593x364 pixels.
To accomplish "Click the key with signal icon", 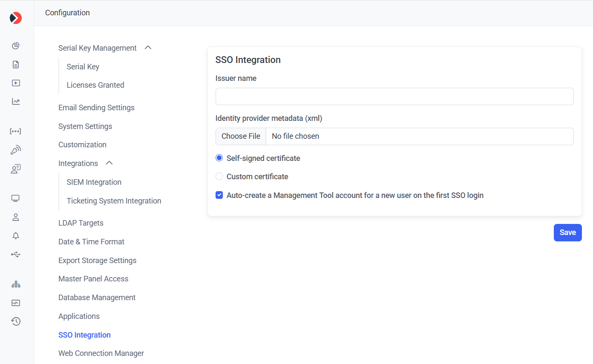I will coord(16,150).
